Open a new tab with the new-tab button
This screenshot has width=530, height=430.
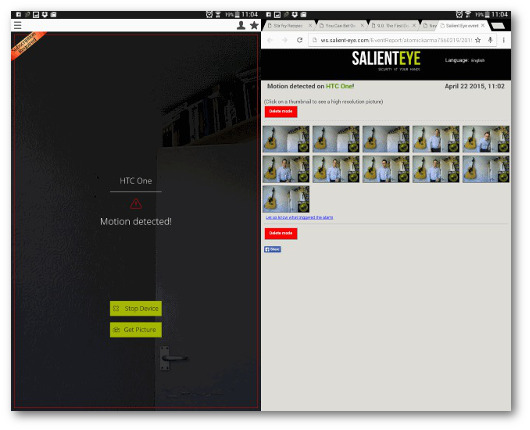[498, 26]
